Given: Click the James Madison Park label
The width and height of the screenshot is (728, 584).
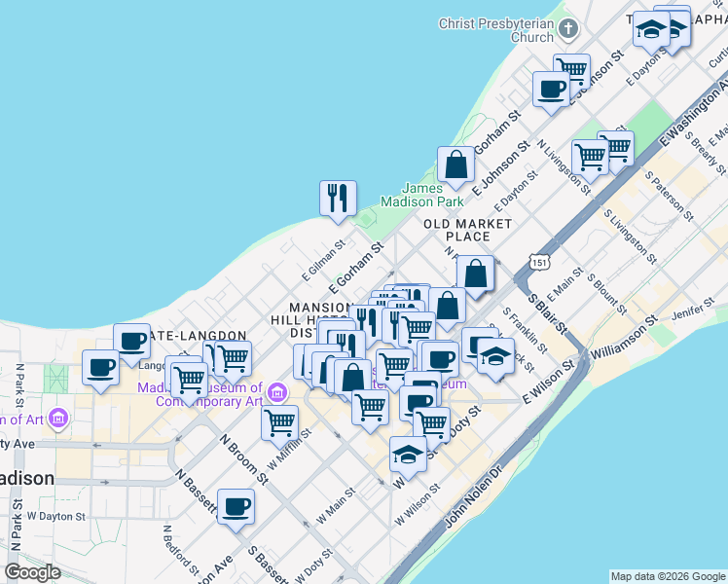Looking at the screenshot, I should click(422, 195).
